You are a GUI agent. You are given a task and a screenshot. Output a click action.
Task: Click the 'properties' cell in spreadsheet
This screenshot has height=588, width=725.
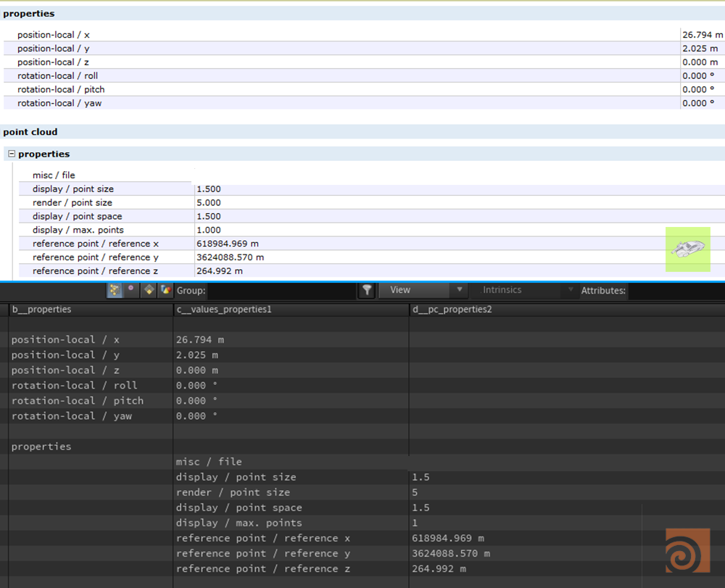(91, 447)
